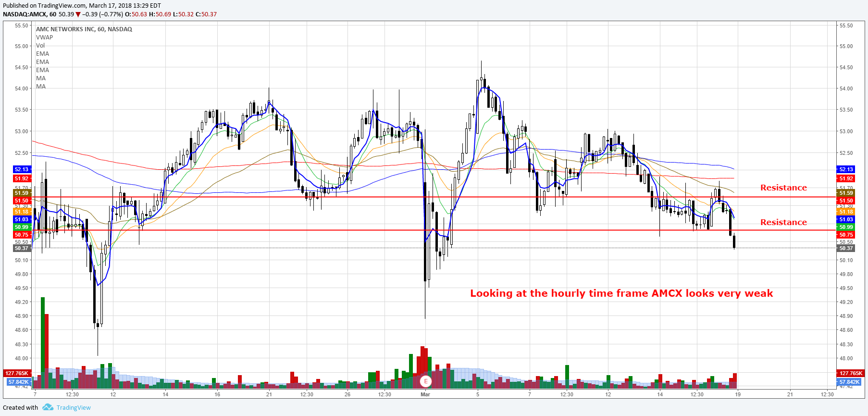Image resolution: width=868 pixels, height=416 pixels.
Task: Click the green 50.99 label on the right scale
Action: click(846, 227)
